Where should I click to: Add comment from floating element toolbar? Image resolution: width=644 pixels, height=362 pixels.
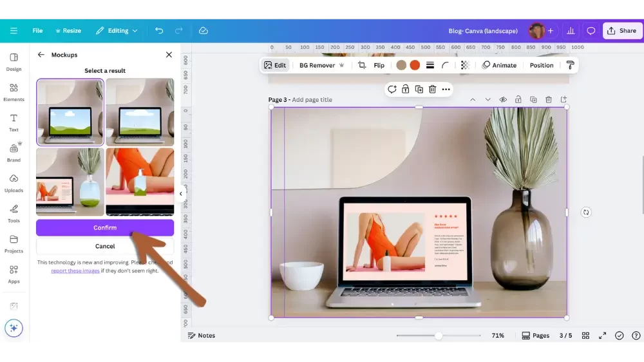point(392,89)
